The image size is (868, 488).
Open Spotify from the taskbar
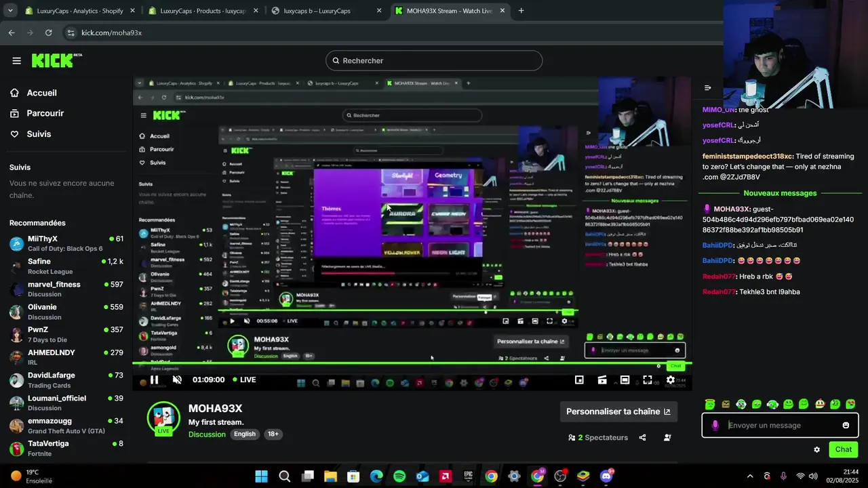coord(399,476)
